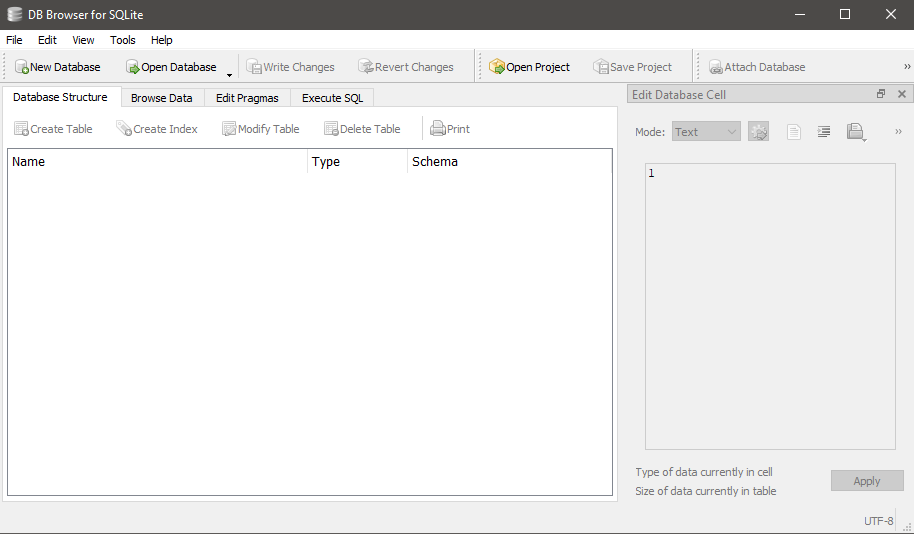
Task: Click the New Database toolbar icon
Action: pyautogui.click(x=22, y=67)
